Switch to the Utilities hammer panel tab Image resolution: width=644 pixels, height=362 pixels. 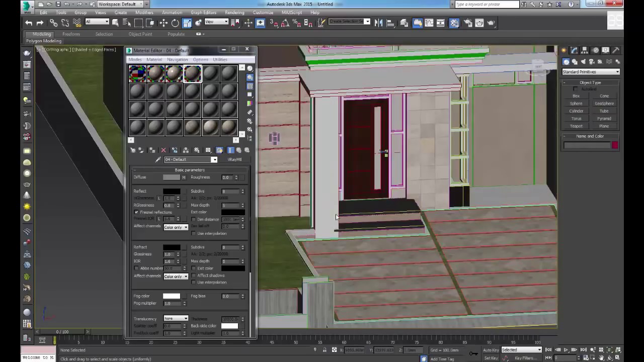[617, 50]
